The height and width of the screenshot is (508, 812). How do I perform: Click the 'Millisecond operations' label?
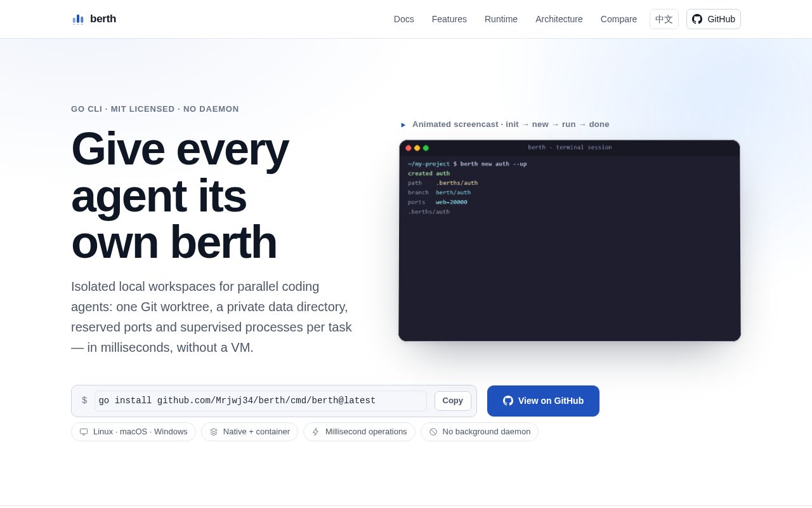[366, 432]
